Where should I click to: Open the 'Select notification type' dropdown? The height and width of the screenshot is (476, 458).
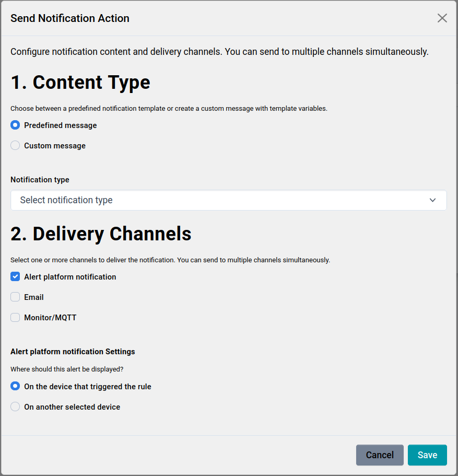[228, 200]
